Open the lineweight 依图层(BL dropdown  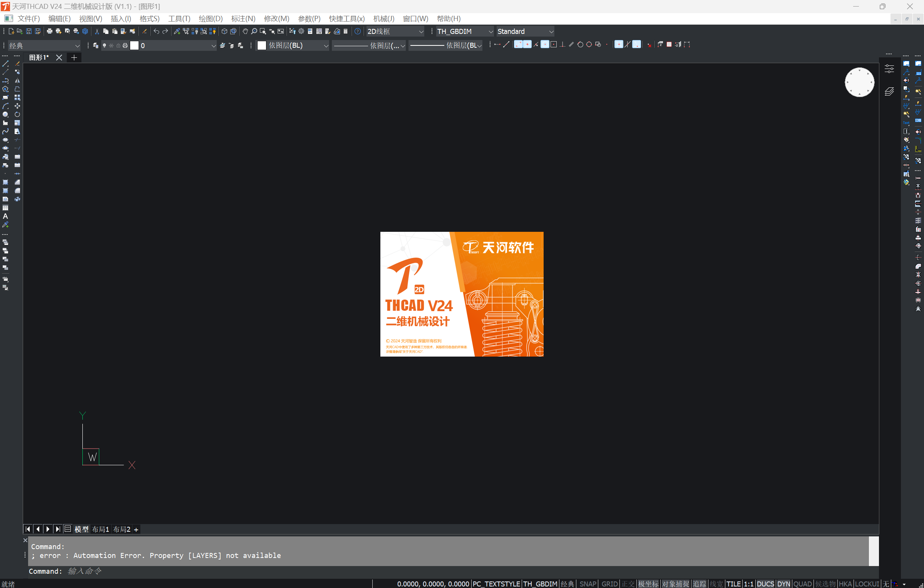pyautogui.click(x=445, y=45)
